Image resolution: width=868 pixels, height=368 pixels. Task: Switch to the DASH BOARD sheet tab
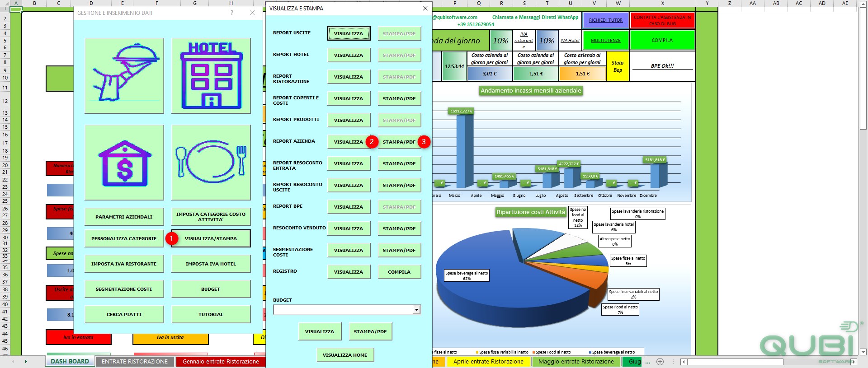pyautogui.click(x=70, y=362)
